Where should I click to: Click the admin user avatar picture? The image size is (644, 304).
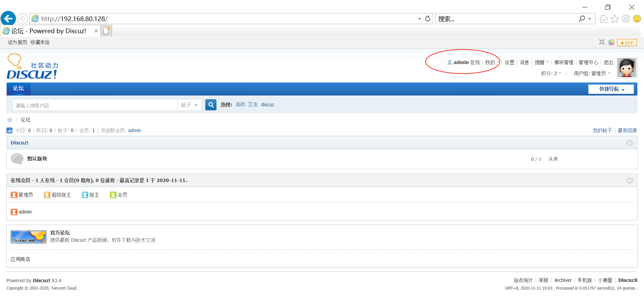pyautogui.click(x=627, y=67)
